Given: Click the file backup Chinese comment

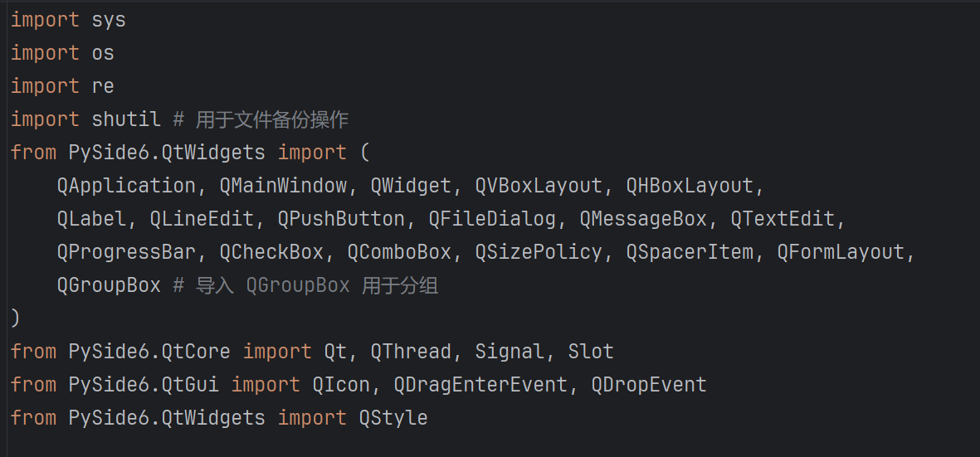Looking at the screenshot, I should (271, 119).
